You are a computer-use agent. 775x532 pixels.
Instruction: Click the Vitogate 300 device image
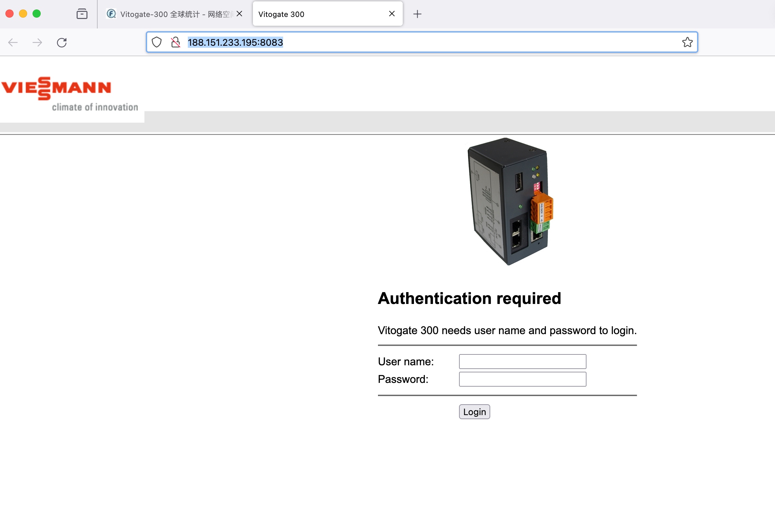(x=511, y=201)
